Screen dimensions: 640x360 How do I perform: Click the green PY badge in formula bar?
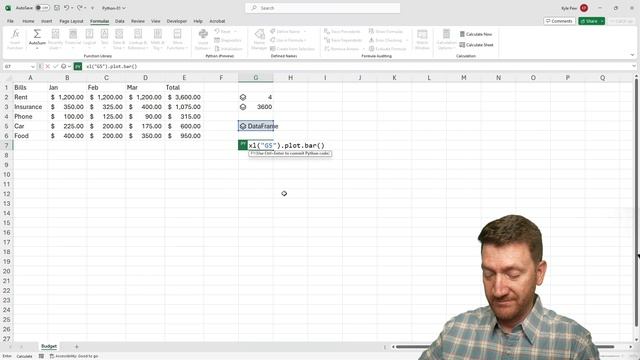pyautogui.click(x=78, y=66)
